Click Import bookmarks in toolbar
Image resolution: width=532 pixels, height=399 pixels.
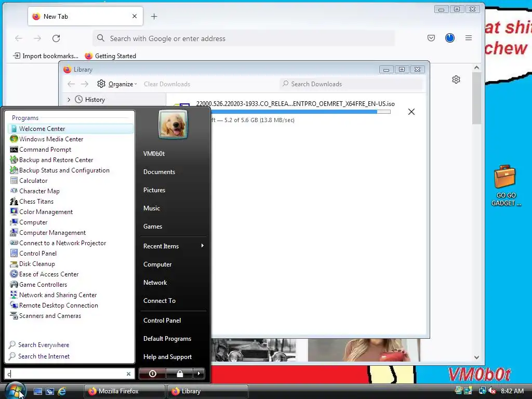46,56
